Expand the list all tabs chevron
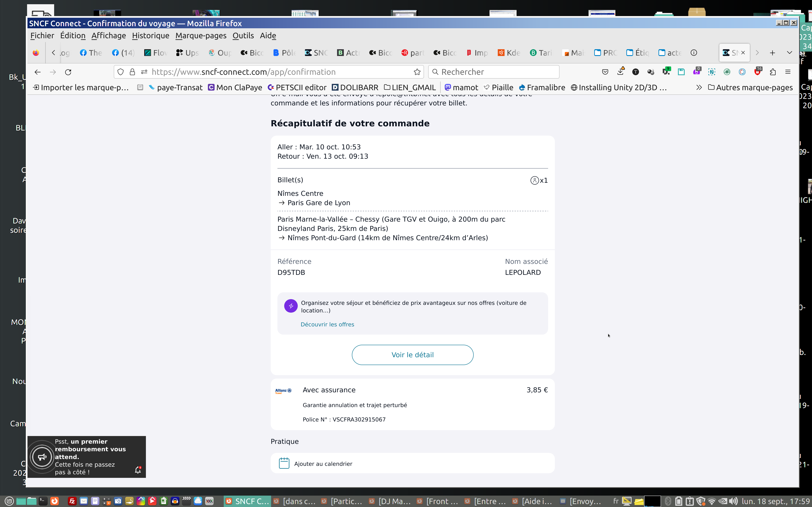Screen dimensions: 812x507 click(789, 53)
